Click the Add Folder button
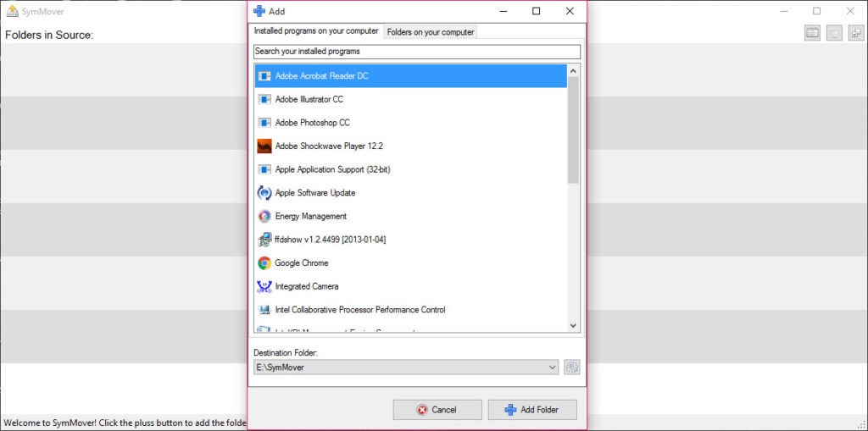Viewport: 868px width, 431px height. [x=532, y=410]
